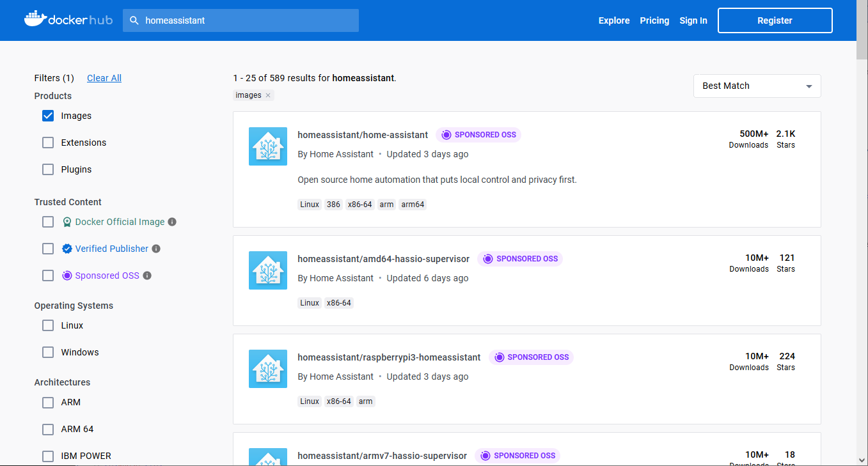This screenshot has height=466, width=868.
Task: Remove the images filter chip
Action: [268, 95]
